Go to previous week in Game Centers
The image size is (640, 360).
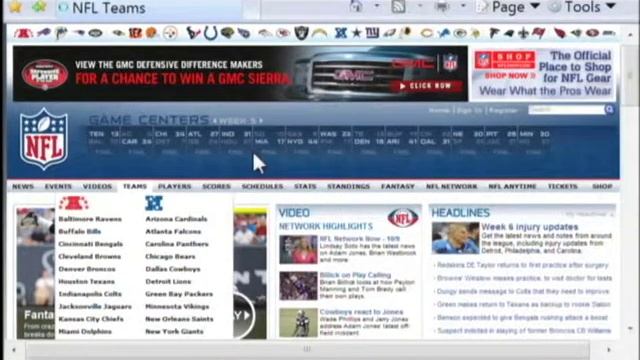214,121
